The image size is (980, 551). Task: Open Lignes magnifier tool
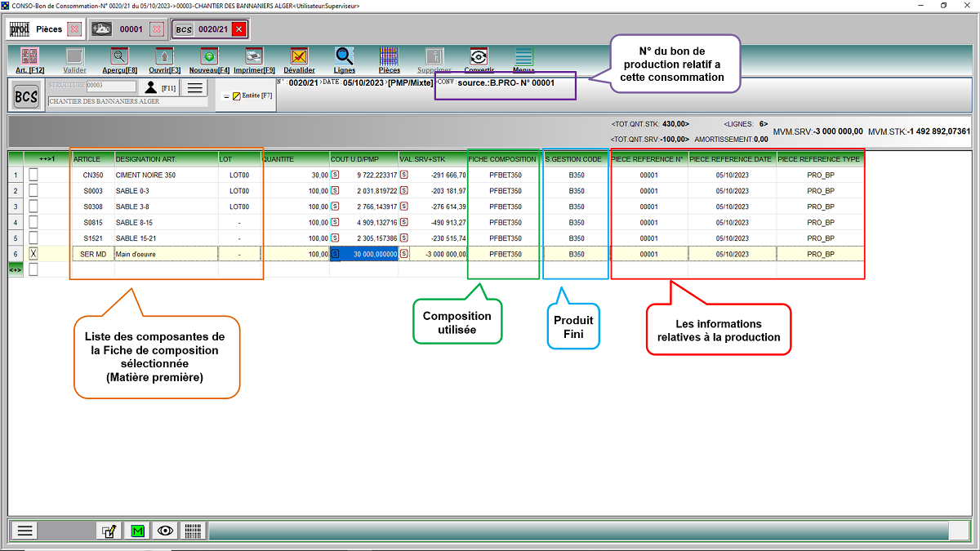345,56
